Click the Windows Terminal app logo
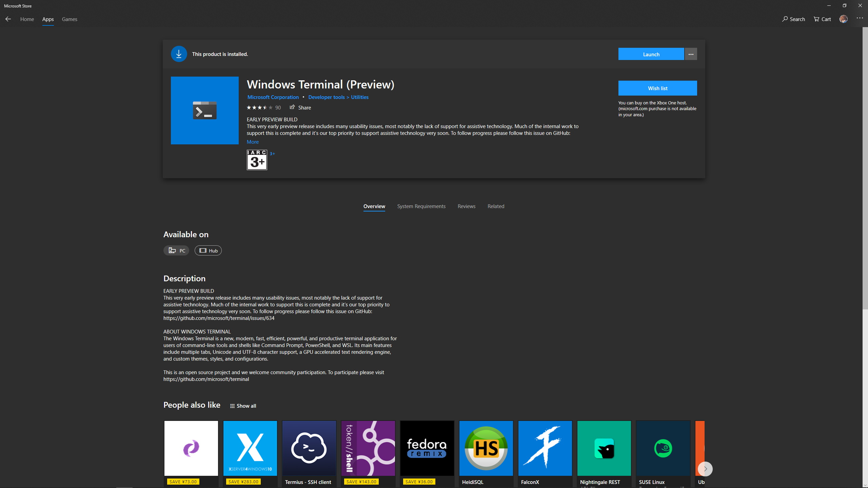 click(x=204, y=110)
